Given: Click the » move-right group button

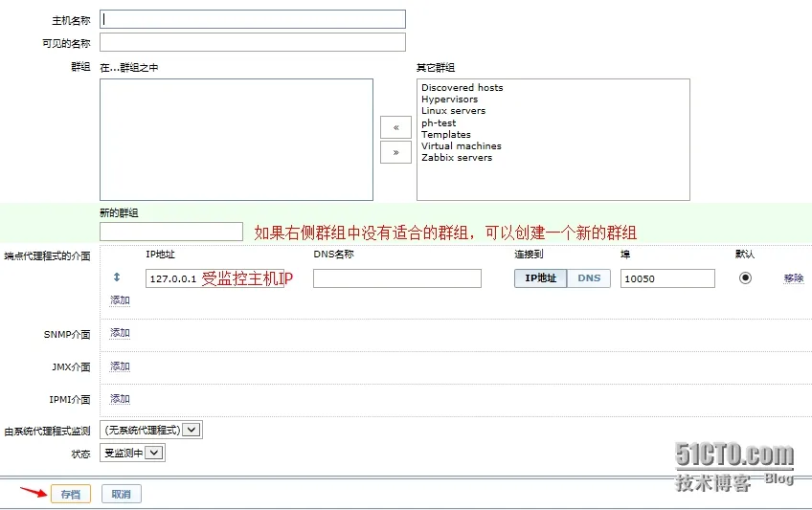Looking at the screenshot, I should click(x=395, y=152).
